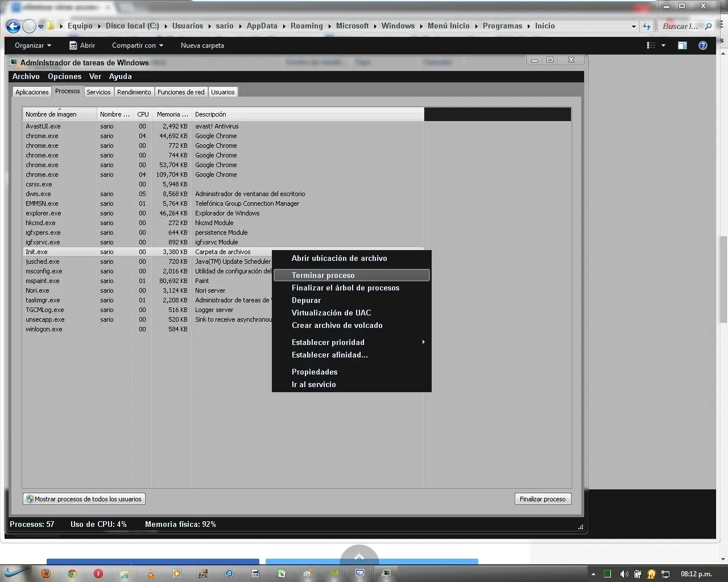The width and height of the screenshot is (728, 582).
Task: Open the Explorer help icon
Action: point(703,45)
